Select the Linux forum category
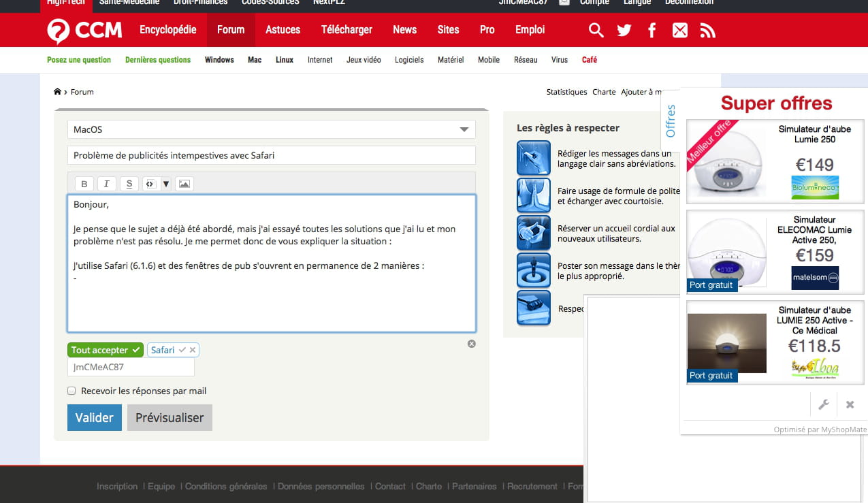The height and width of the screenshot is (503, 868). [285, 60]
